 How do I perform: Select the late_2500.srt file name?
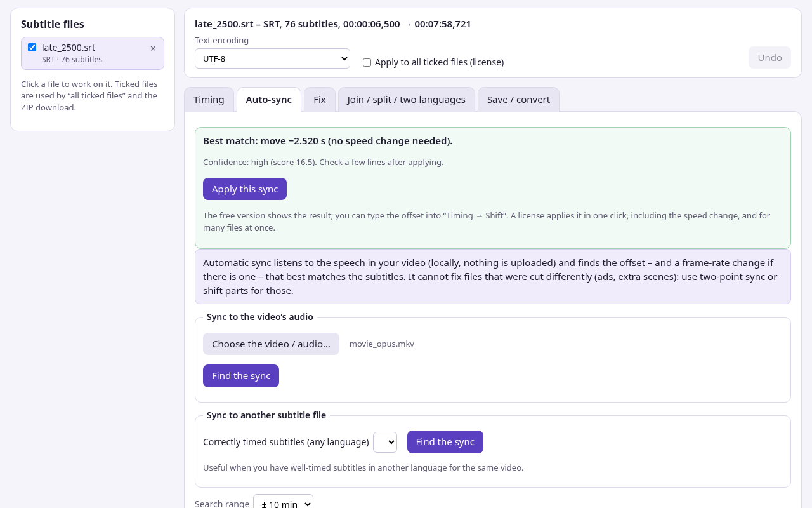(69, 48)
